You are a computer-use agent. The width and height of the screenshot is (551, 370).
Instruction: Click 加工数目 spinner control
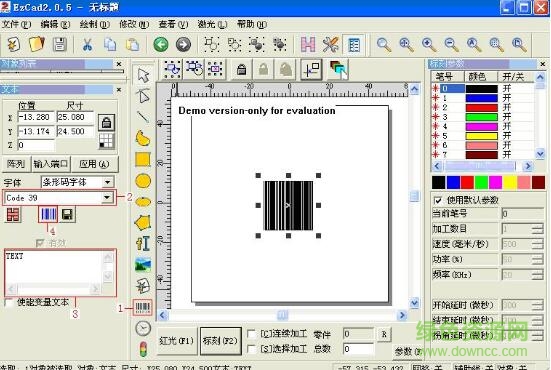point(537,229)
